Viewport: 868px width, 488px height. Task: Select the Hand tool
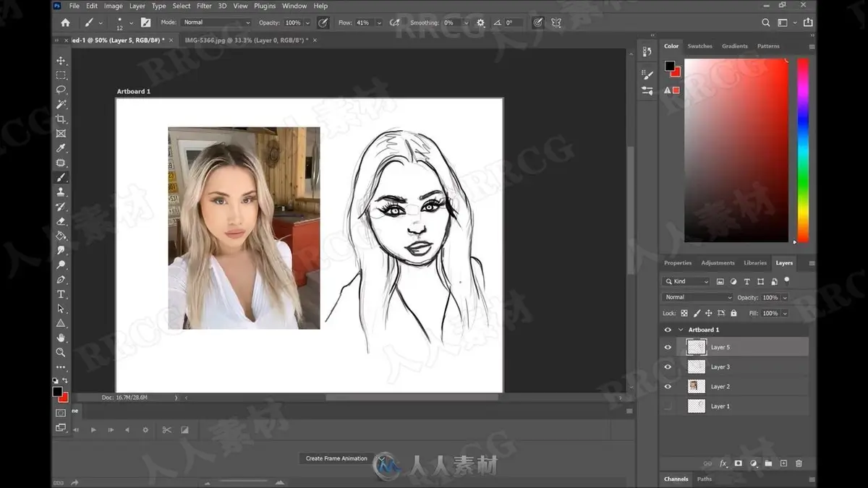(61, 338)
